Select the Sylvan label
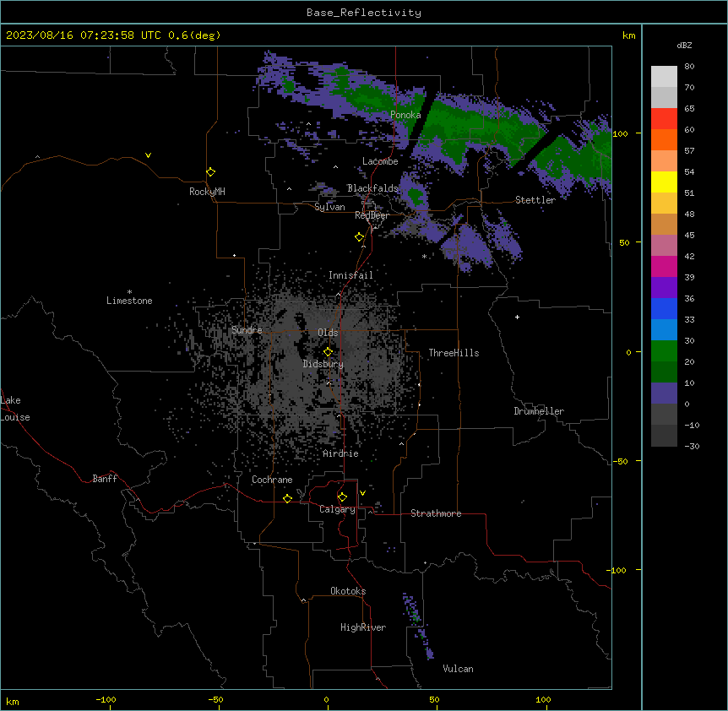The height and width of the screenshot is (711, 728). pos(329,207)
